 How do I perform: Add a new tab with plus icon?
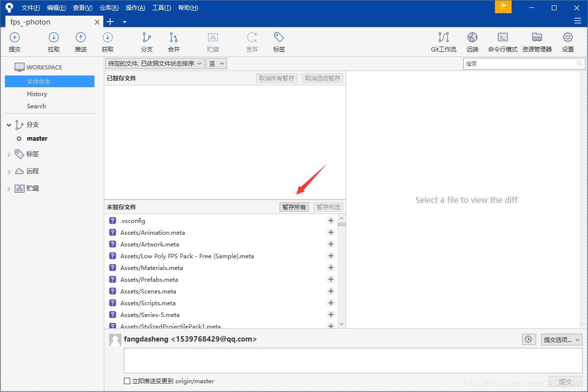point(110,22)
